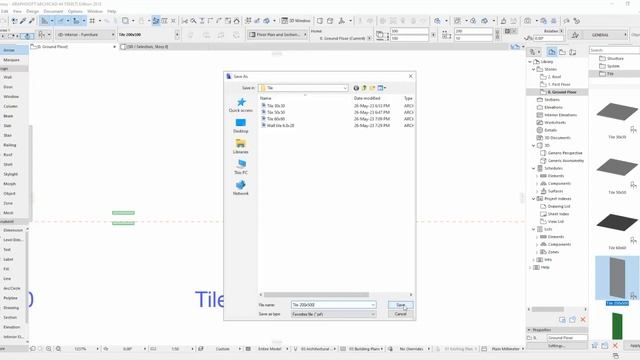Open the Help menu
Screen dimensions: 640x360
(x=111, y=11)
